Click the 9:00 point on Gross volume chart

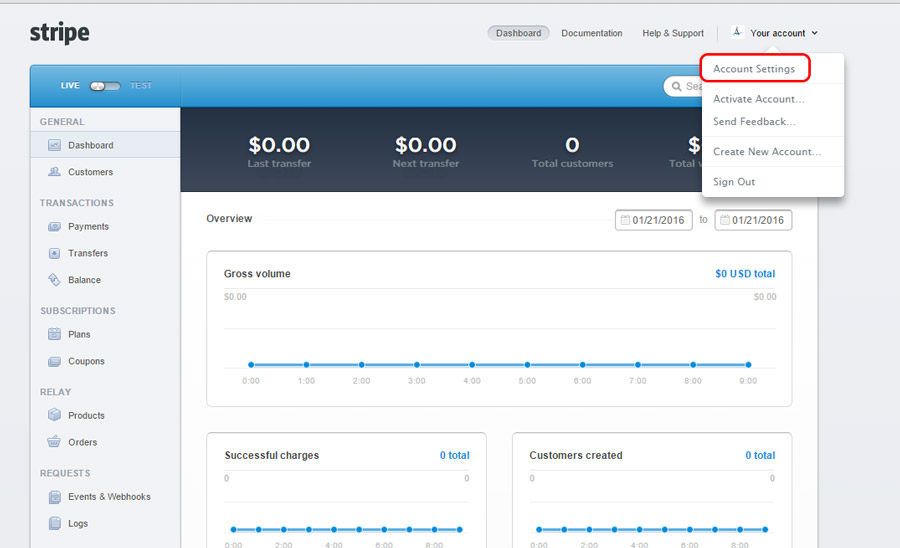748,364
